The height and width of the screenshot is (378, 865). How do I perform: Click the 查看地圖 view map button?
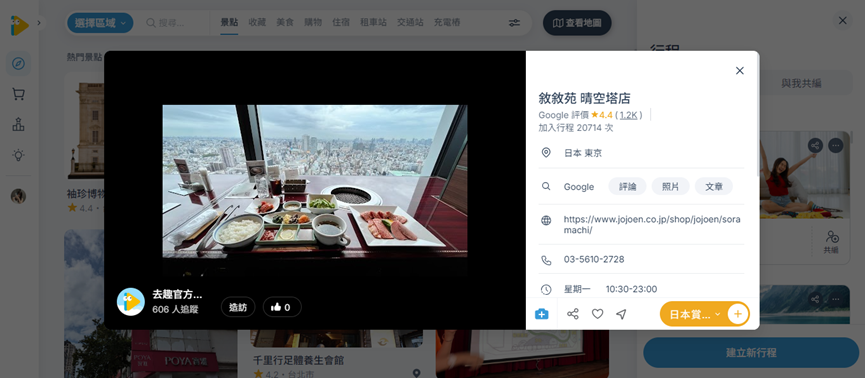point(577,23)
